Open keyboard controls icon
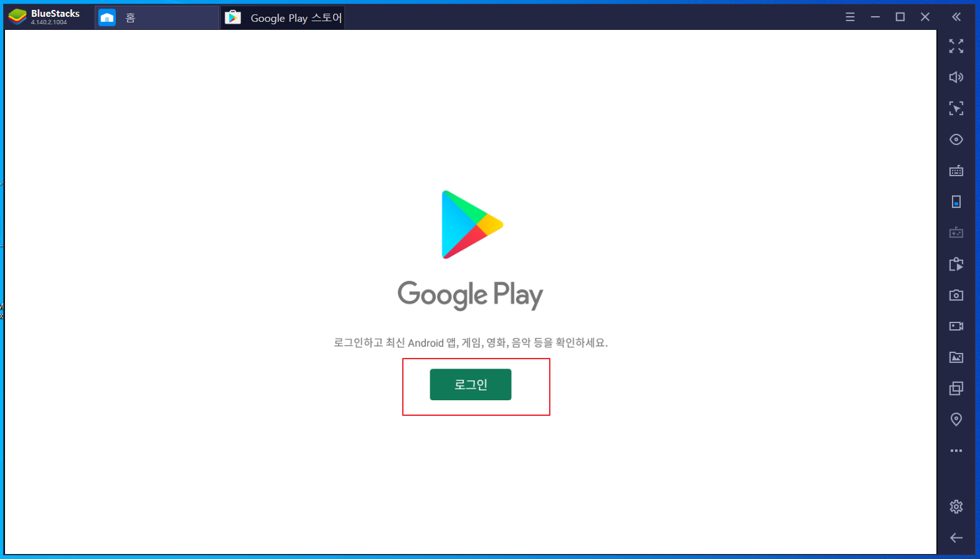The height and width of the screenshot is (559, 980). (x=956, y=171)
